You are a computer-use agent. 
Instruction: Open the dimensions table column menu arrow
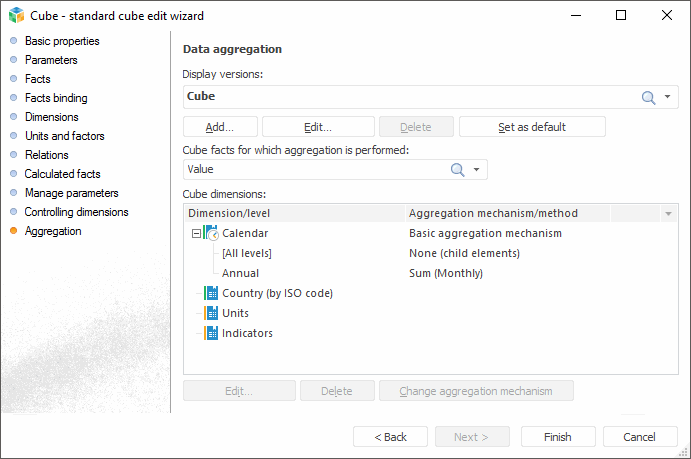tap(668, 213)
